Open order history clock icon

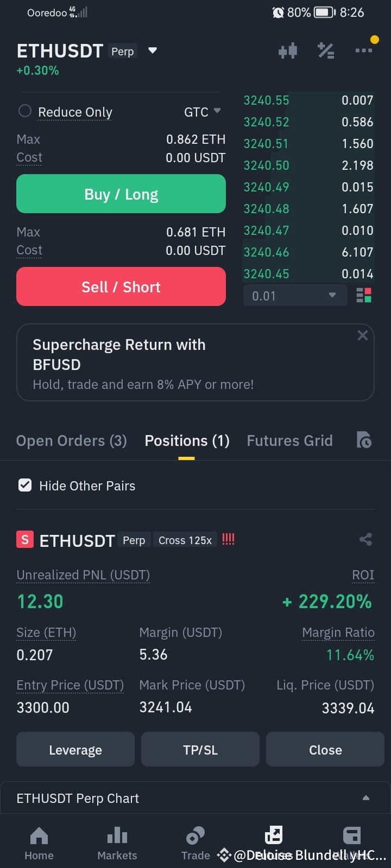coord(364,440)
